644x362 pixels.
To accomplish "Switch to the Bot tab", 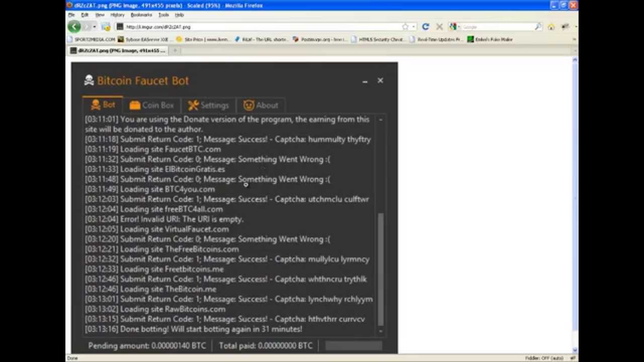I will [103, 105].
